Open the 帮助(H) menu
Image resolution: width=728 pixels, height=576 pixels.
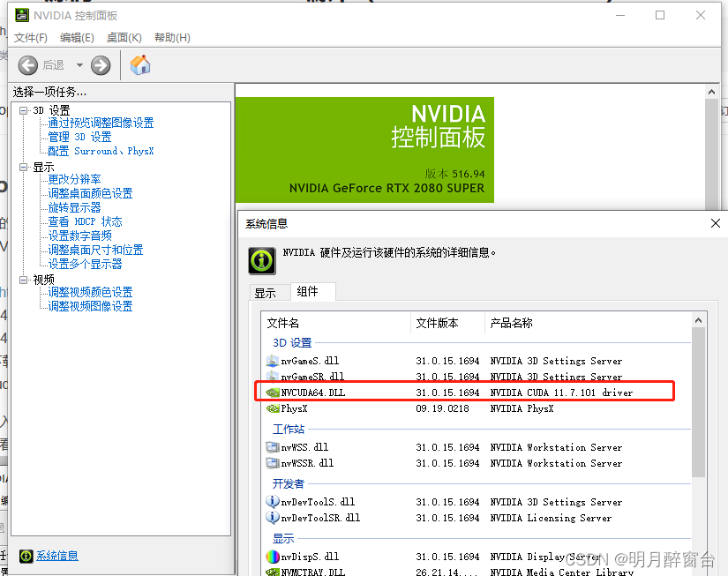tap(172, 38)
